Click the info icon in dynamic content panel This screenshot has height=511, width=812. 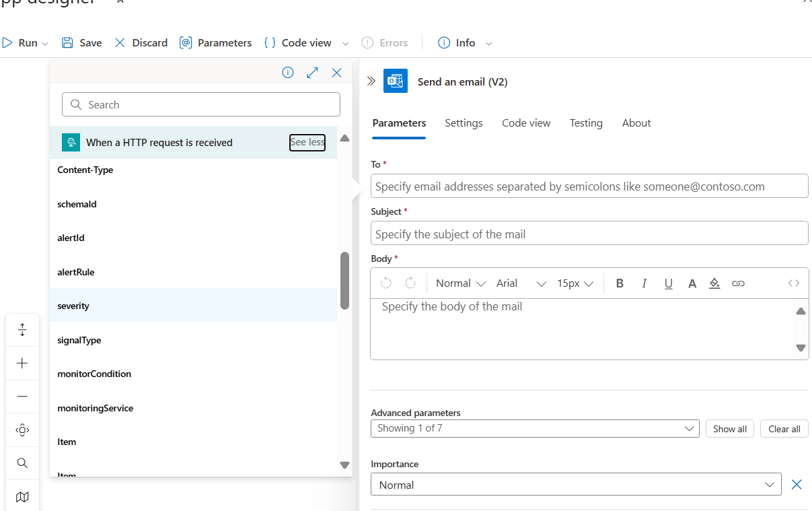click(288, 73)
